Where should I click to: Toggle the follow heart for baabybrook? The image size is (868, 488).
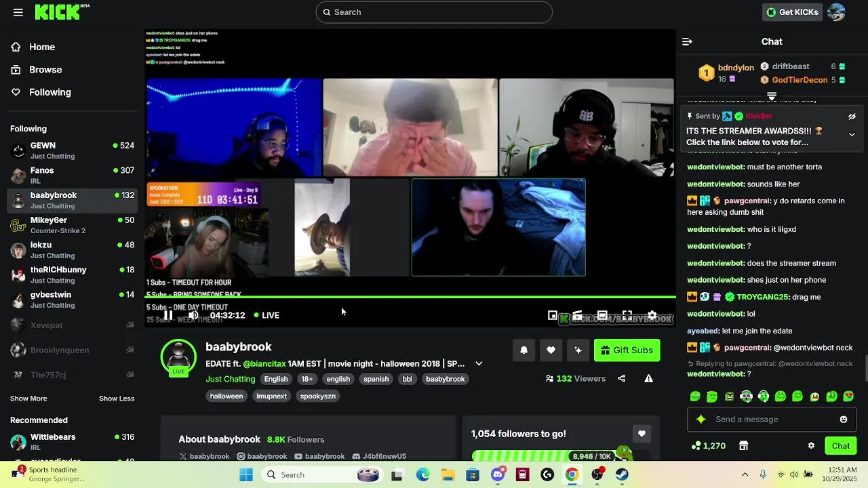click(551, 350)
